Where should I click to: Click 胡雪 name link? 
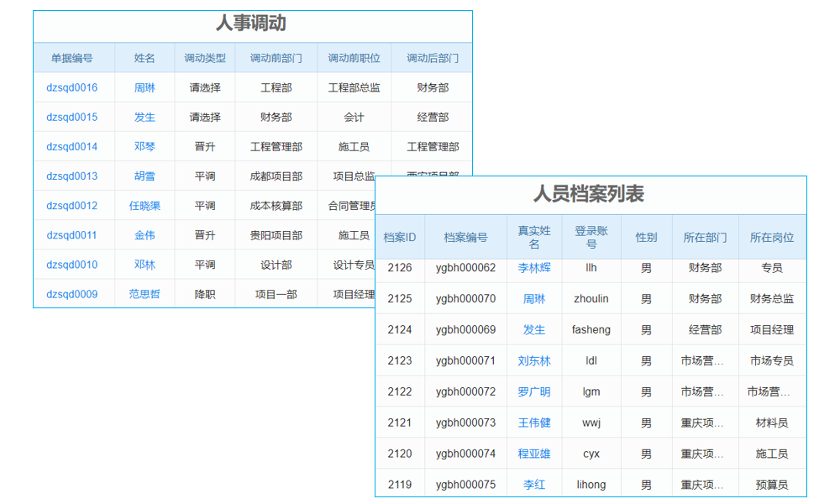(x=144, y=176)
